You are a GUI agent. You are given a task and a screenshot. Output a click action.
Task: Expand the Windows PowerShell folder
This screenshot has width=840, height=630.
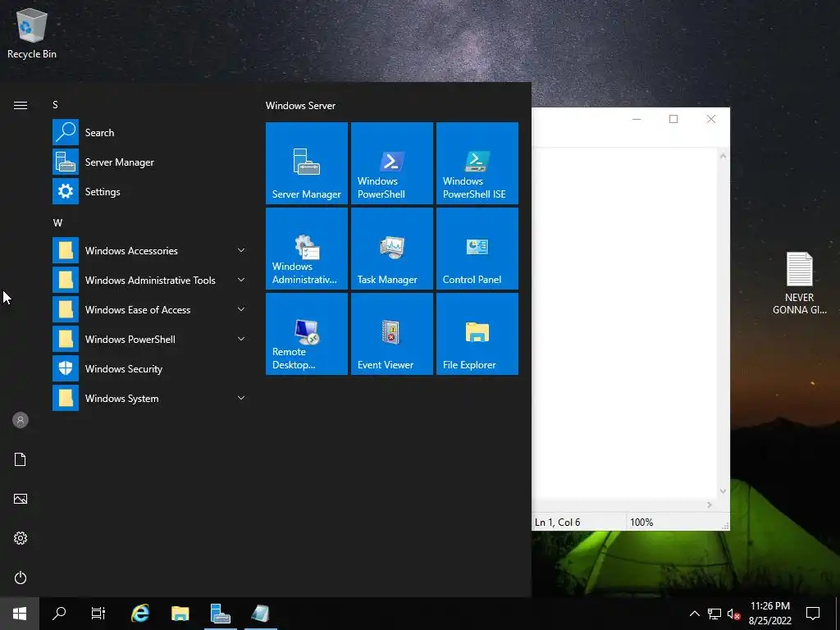coord(149,339)
